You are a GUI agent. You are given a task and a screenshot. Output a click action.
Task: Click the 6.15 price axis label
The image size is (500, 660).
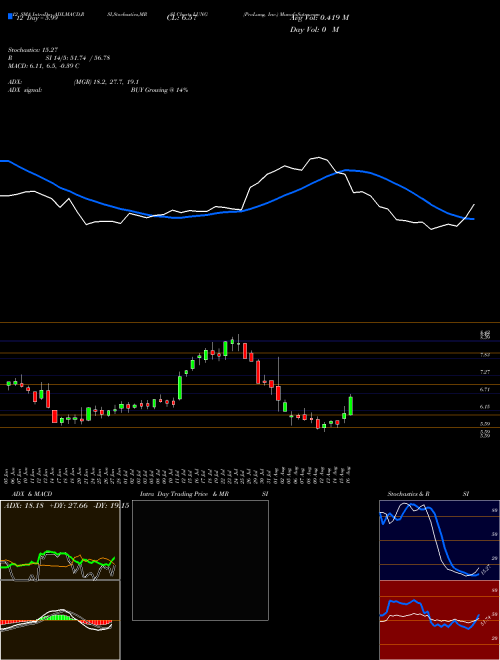pyautogui.click(x=485, y=407)
